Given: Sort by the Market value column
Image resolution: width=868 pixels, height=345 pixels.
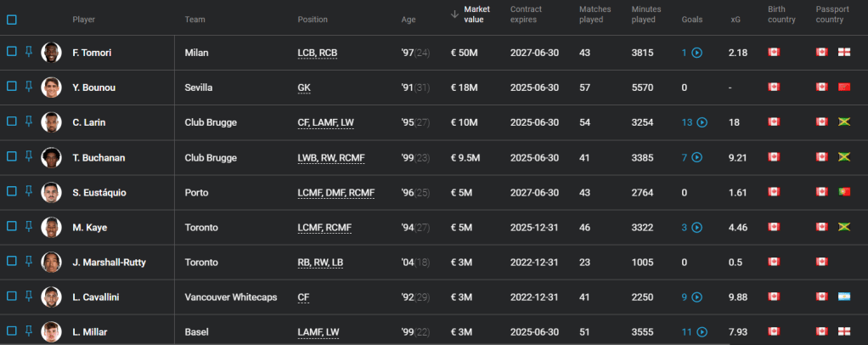Looking at the screenshot, I should pyautogui.click(x=476, y=14).
